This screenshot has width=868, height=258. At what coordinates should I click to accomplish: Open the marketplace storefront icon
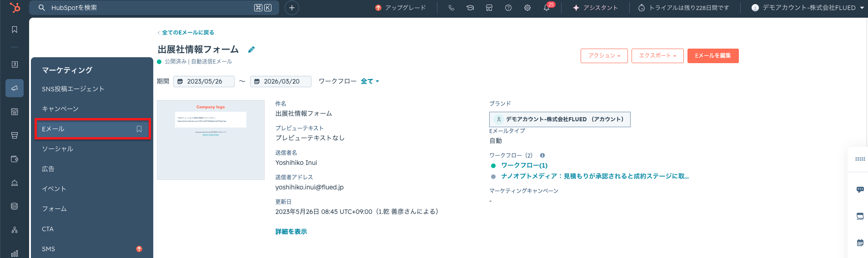pos(489,8)
